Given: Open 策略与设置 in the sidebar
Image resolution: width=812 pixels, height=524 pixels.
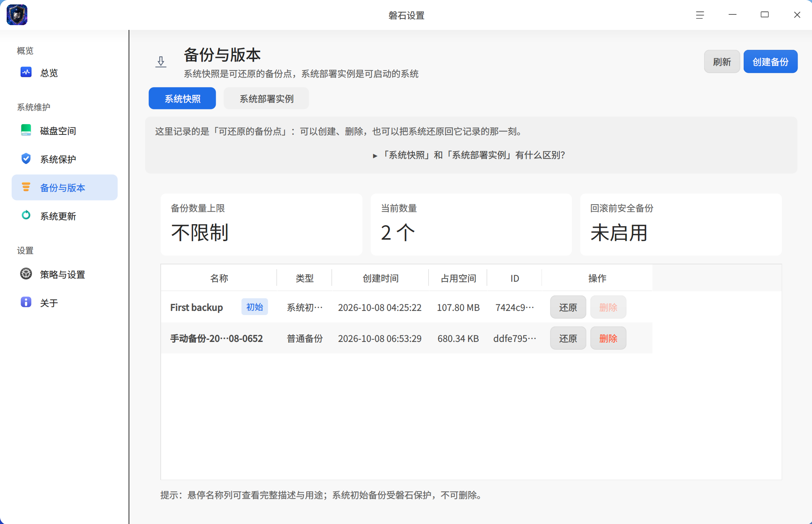Looking at the screenshot, I should (65, 274).
